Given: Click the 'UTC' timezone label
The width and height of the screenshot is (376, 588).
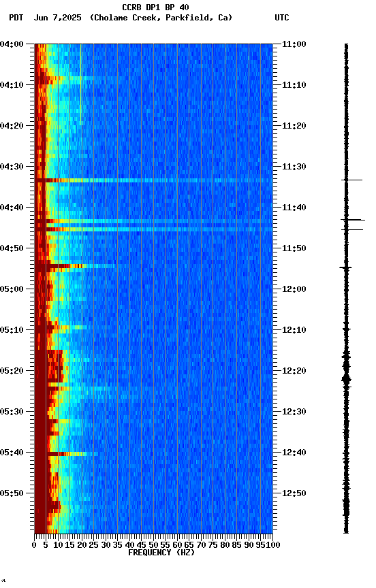Looking at the screenshot, I should 282,18.
